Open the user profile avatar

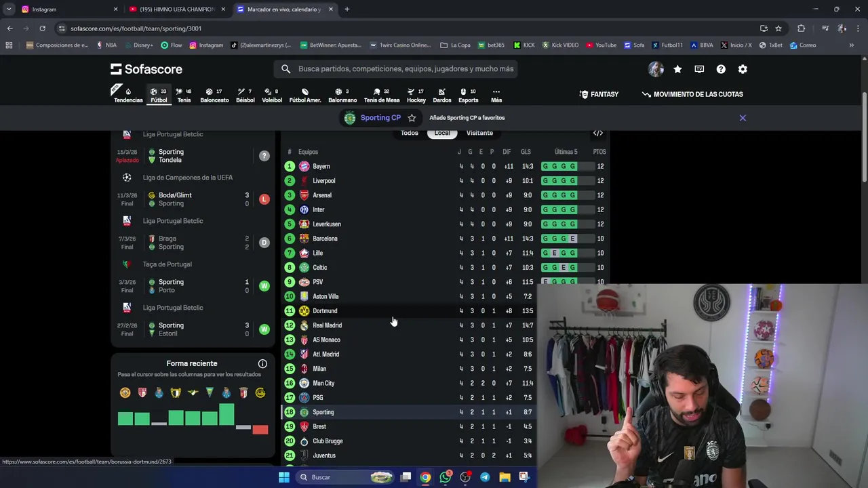point(656,69)
